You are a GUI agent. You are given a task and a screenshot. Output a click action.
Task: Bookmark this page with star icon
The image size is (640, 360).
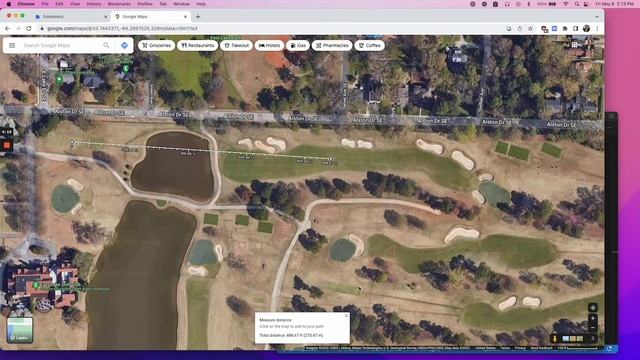pyautogui.click(x=530, y=29)
